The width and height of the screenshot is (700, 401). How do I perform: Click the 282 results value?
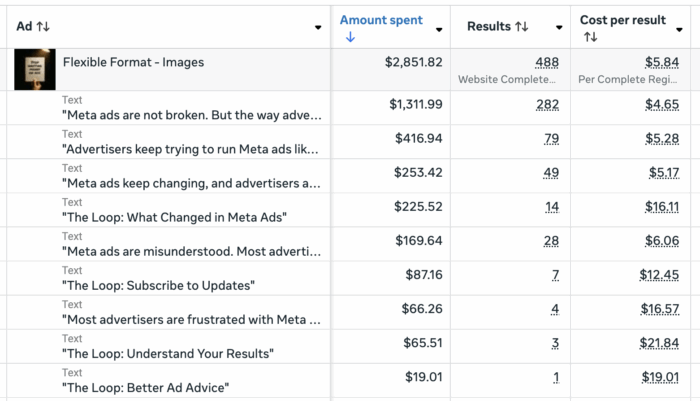coord(547,104)
